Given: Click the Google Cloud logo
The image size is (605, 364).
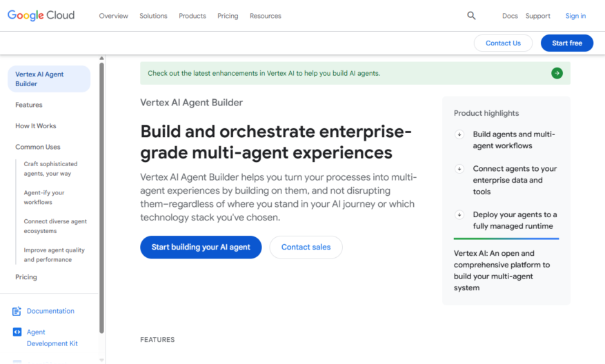Looking at the screenshot, I should click(x=41, y=15).
